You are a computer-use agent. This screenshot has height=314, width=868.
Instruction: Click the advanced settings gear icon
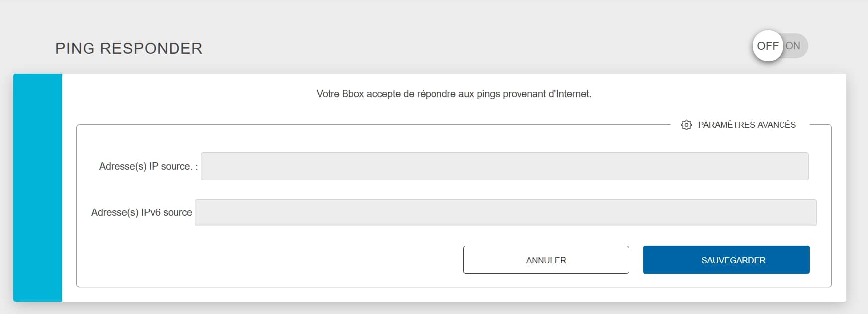[686, 125]
